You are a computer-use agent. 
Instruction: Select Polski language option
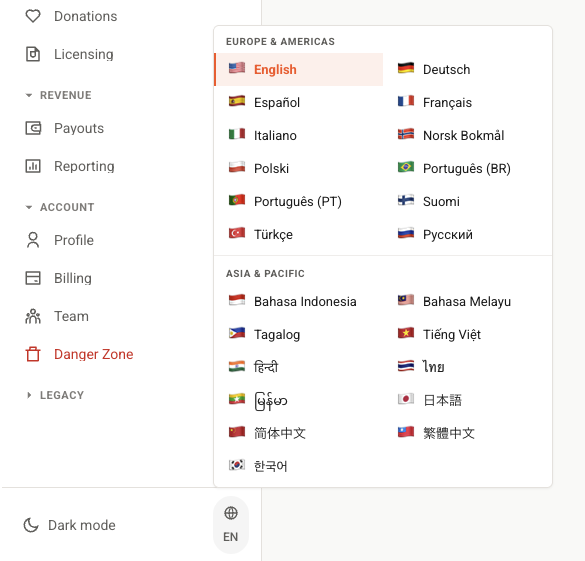[x=298, y=168]
